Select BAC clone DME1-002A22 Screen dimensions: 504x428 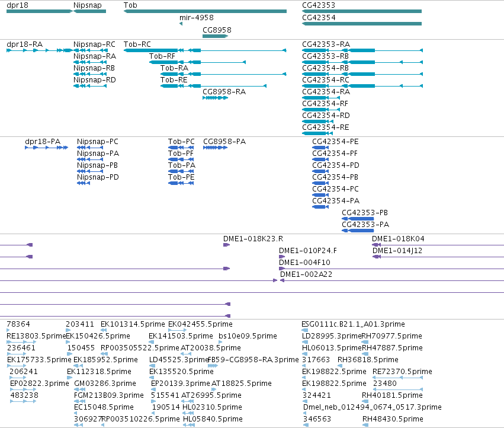(x=392, y=280)
